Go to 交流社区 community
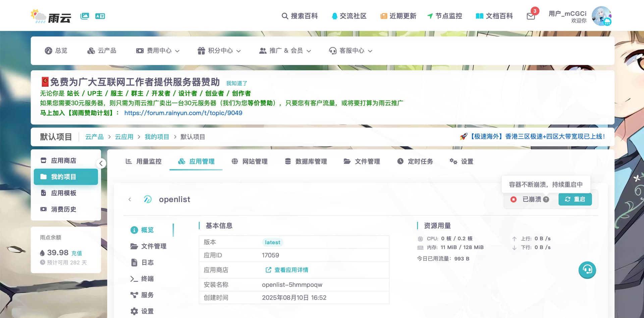The height and width of the screenshot is (318, 644). click(349, 16)
